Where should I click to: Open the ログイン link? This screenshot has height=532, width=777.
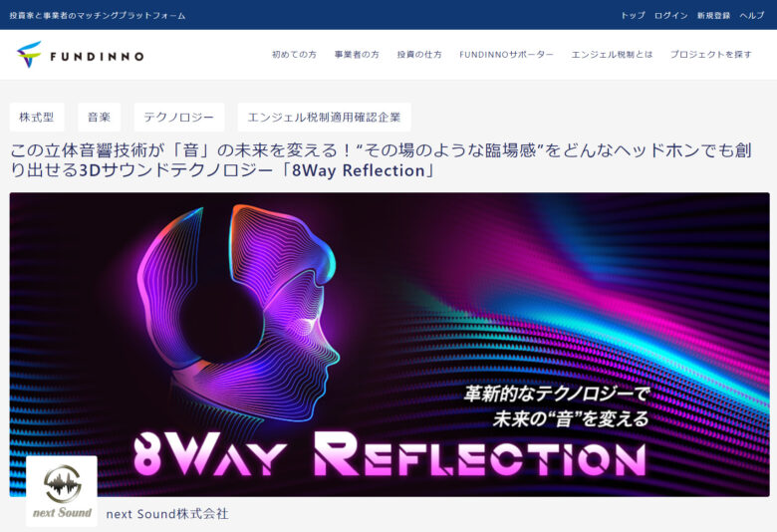tap(670, 15)
